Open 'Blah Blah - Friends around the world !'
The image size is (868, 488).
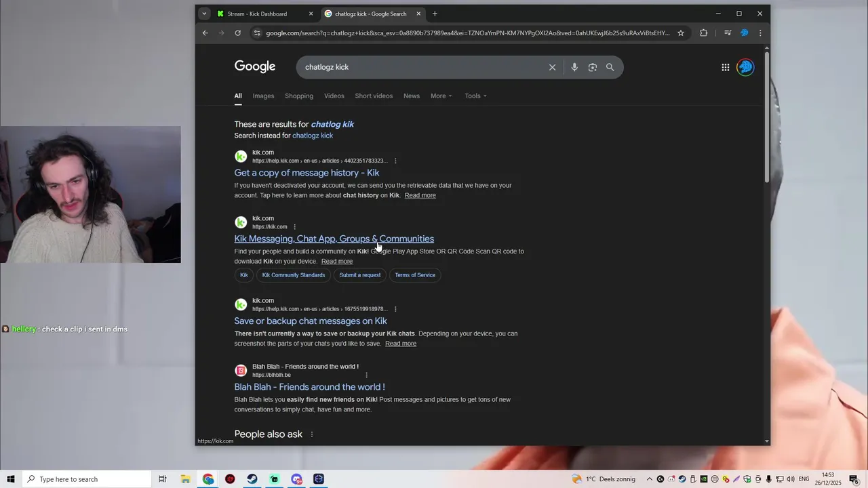310,387
